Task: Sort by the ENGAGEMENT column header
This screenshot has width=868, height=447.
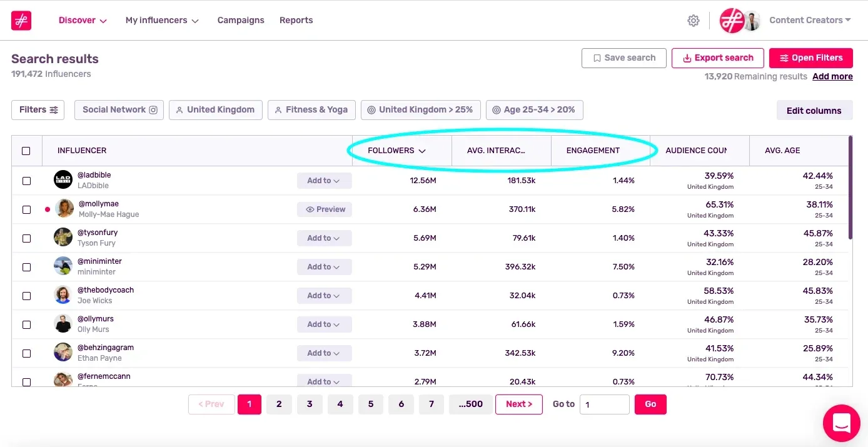Action: (x=593, y=151)
